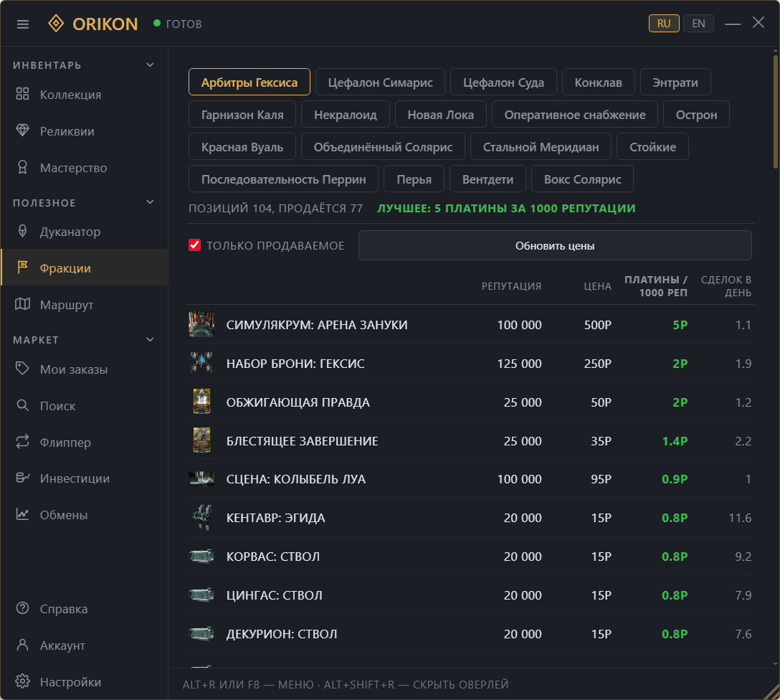The height and width of the screenshot is (700, 780).
Task: Select the Объединённый Солярис tab
Action: (383, 146)
